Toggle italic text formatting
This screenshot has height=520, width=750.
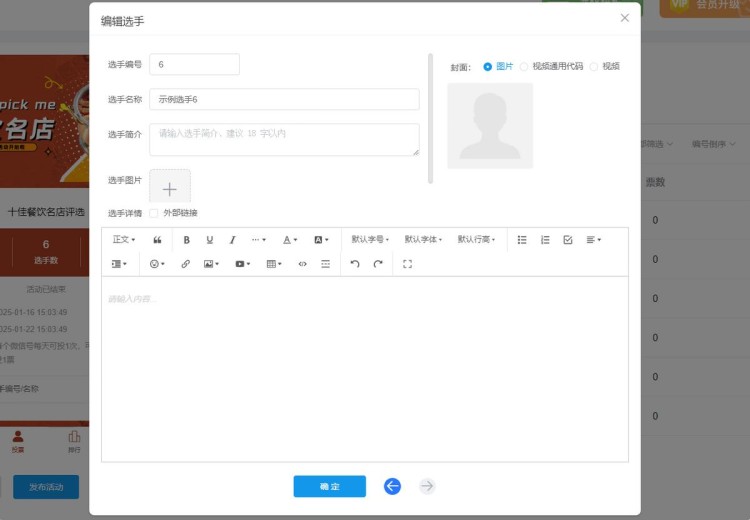pos(233,240)
